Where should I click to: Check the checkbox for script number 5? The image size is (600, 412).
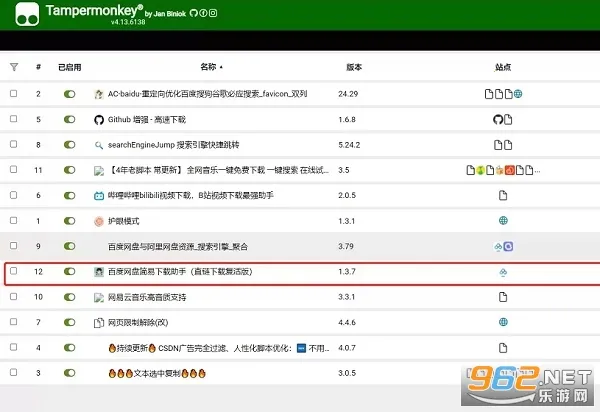(x=14, y=119)
